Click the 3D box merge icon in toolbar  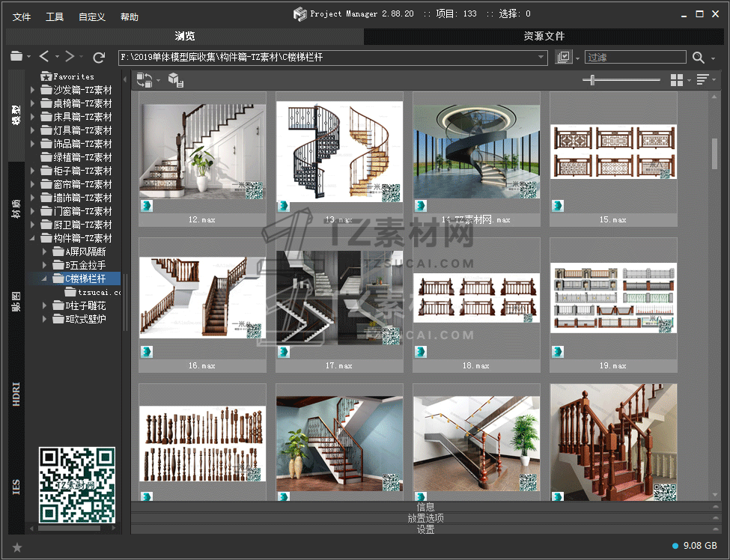tap(175, 80)
